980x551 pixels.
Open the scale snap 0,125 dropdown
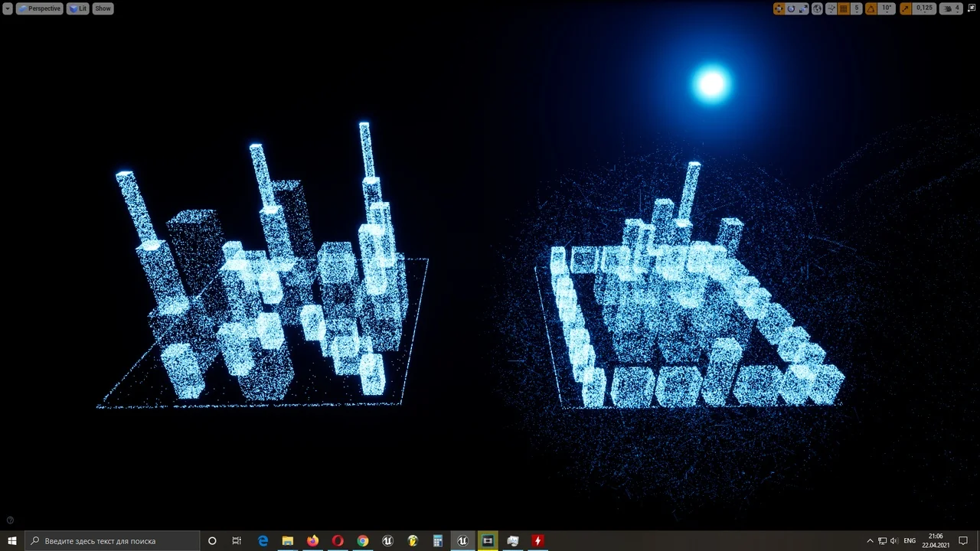click(x=924, y=8)
